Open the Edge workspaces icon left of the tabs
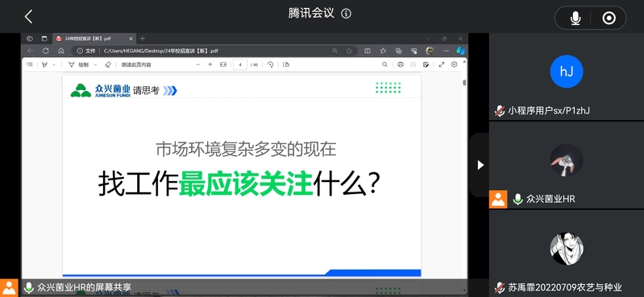Image resolution: width=644 pixels, height=297 pixels. (x=30, y=39)
